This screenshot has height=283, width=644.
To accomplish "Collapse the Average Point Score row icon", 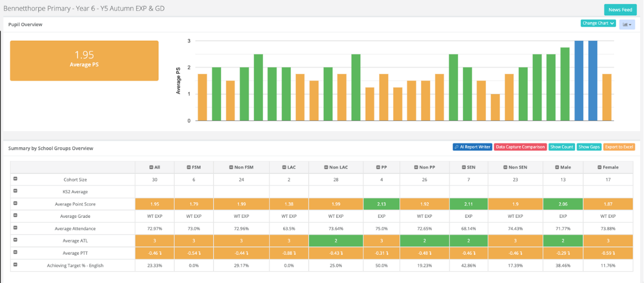I will (x=15, y=203).
